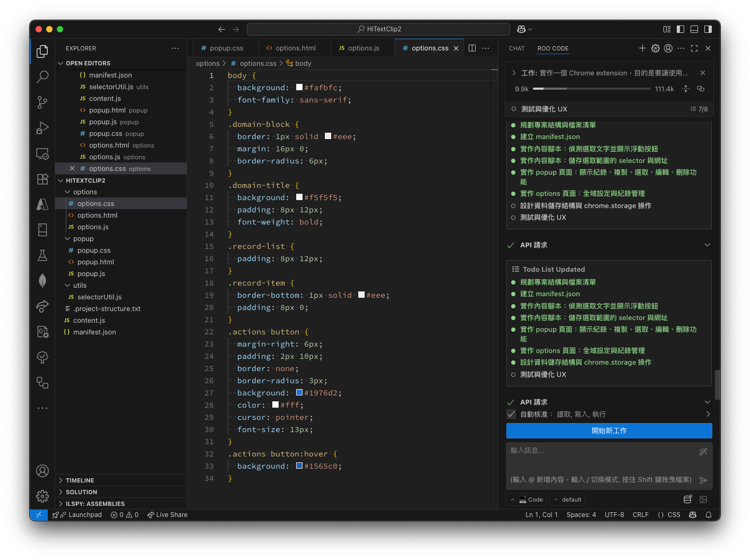Switch to the options.html tab

click(x=295, y=48)
